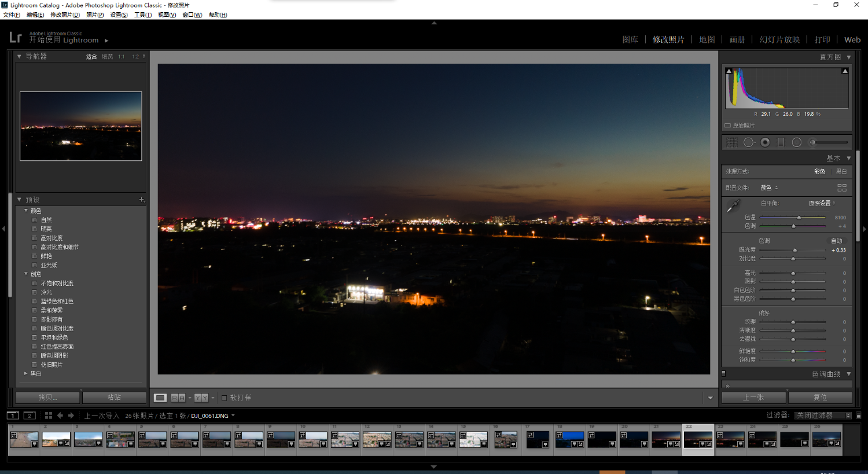Pick the White Balance eyedropper tool
Screen dimensions: 868x474
click(734, 205)
